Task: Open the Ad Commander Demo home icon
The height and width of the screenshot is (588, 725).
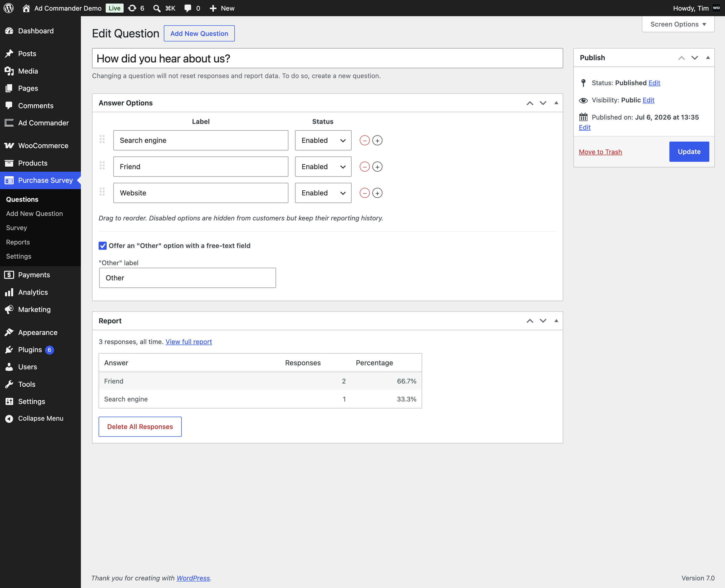Action: 26,8
